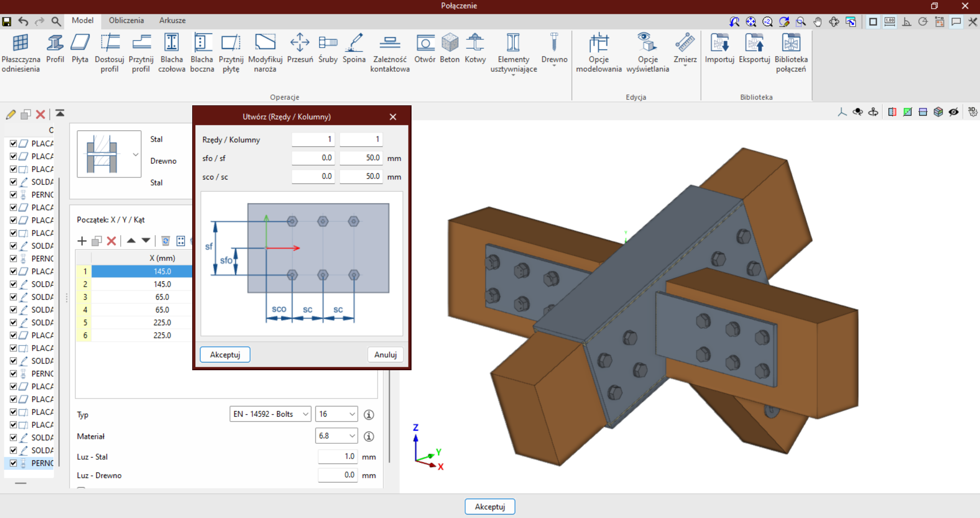Open the Arkusze tab

click(172, 20)
